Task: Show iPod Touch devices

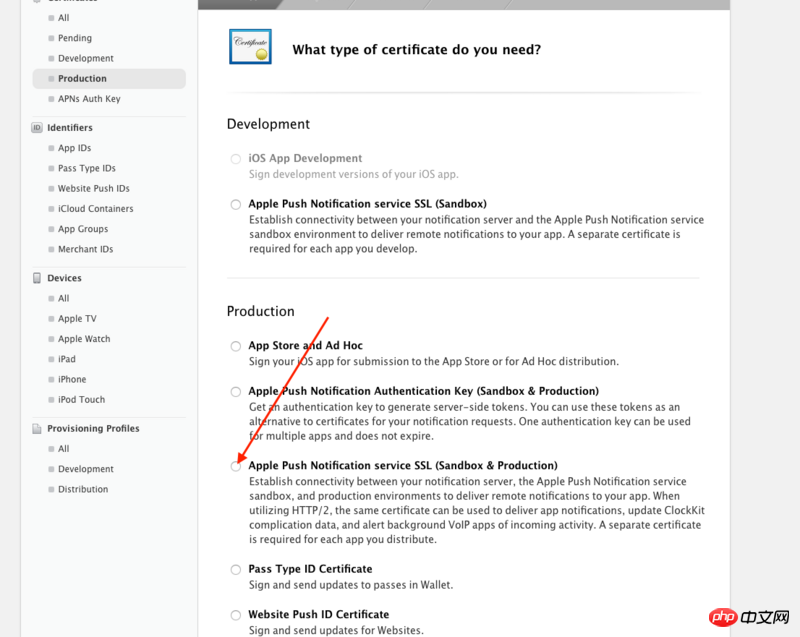Action: [82, 399]
